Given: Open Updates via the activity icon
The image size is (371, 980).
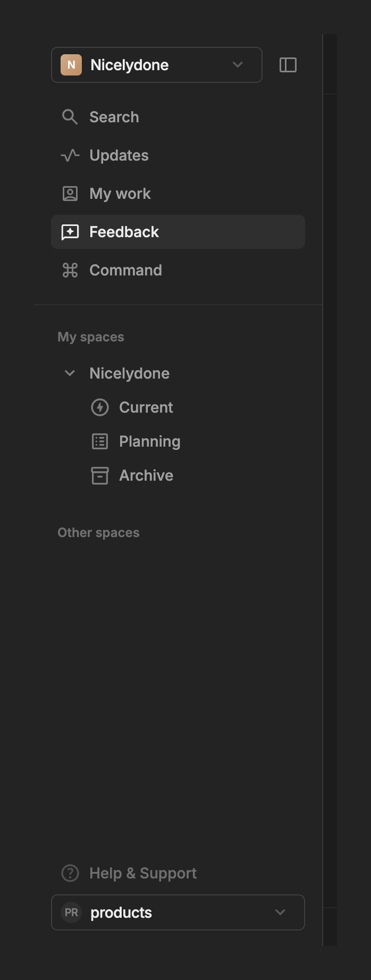Looking at the screenshot, I should tap(70, 155).
